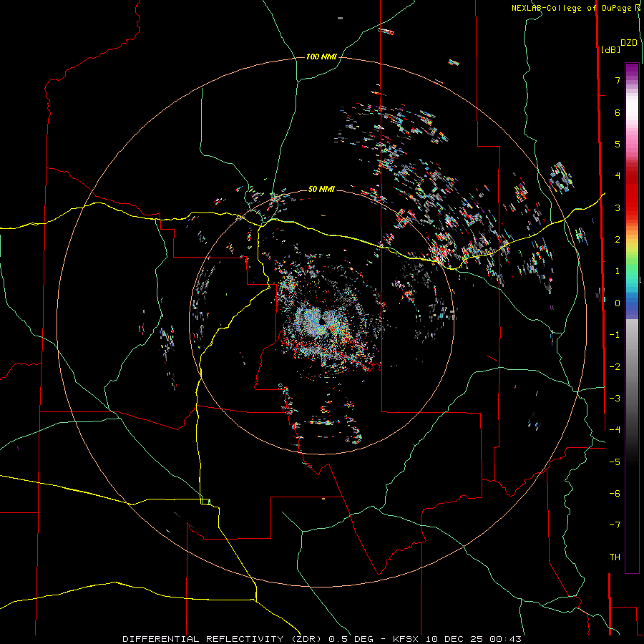The width and height of the screenshot is (644, 644).
Task: Click the 4 dB tick label
Action: click(618, 176)
